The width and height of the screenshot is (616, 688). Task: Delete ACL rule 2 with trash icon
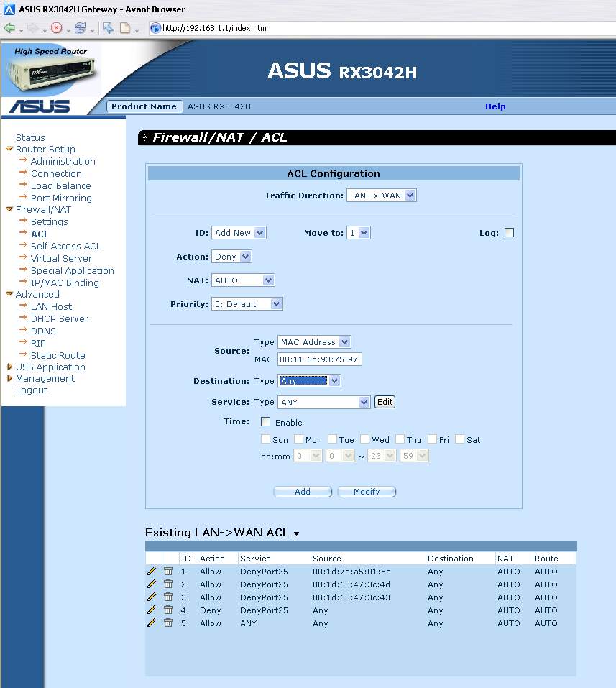(168, 584)
